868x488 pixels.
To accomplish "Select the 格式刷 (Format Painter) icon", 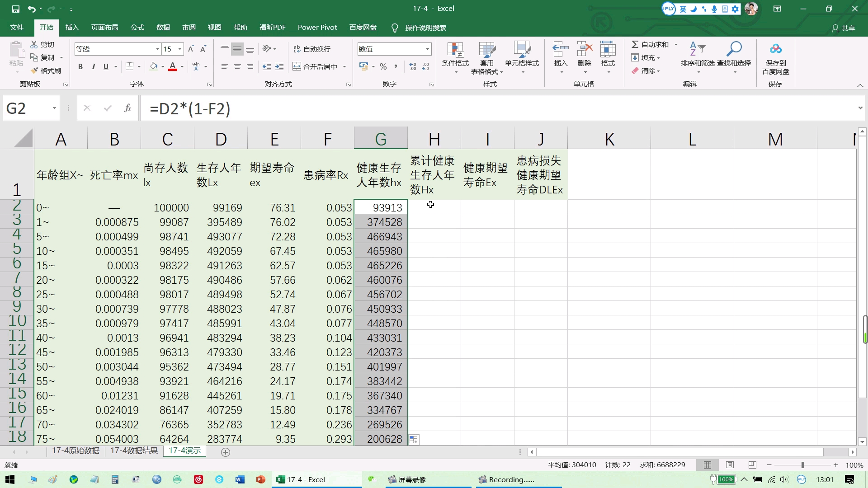I will click(x=47, y=70).
